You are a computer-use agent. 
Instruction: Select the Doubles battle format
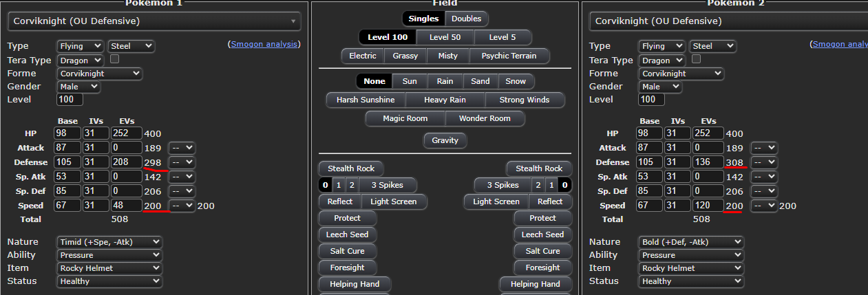(466, 19)
